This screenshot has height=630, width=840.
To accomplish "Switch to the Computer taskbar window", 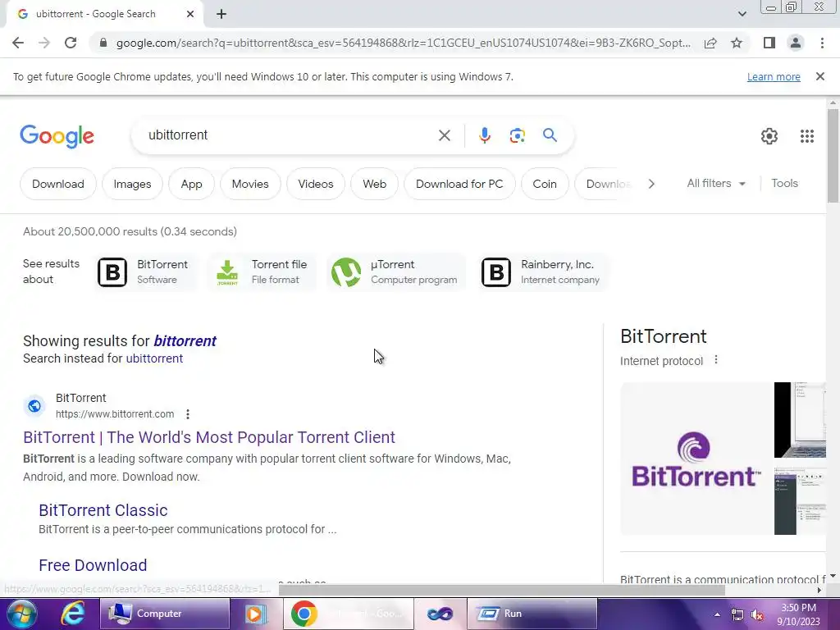I will [165, 614].
